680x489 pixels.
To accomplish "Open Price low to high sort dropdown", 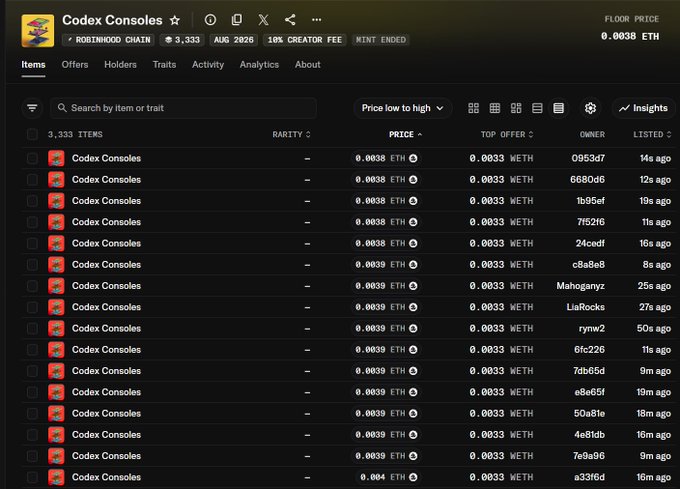I will tap(402, 108).
